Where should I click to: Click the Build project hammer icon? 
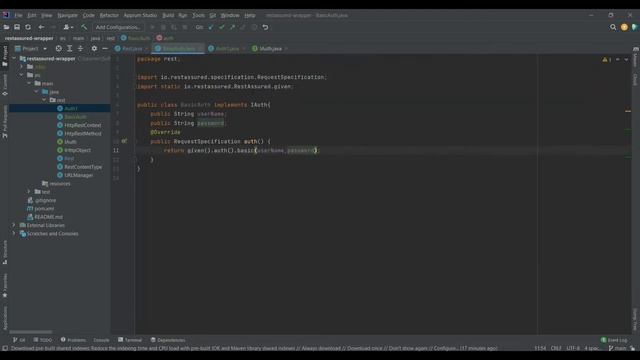84,27
